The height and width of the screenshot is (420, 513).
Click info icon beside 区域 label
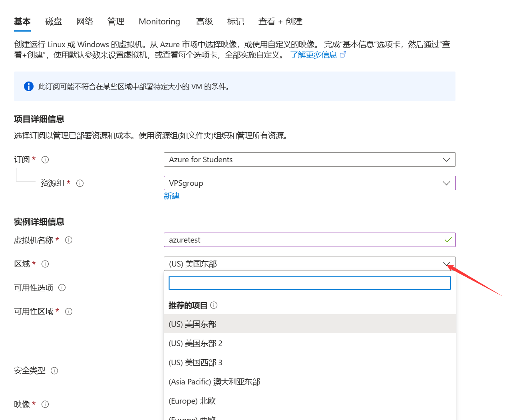[x=45, y=264]
